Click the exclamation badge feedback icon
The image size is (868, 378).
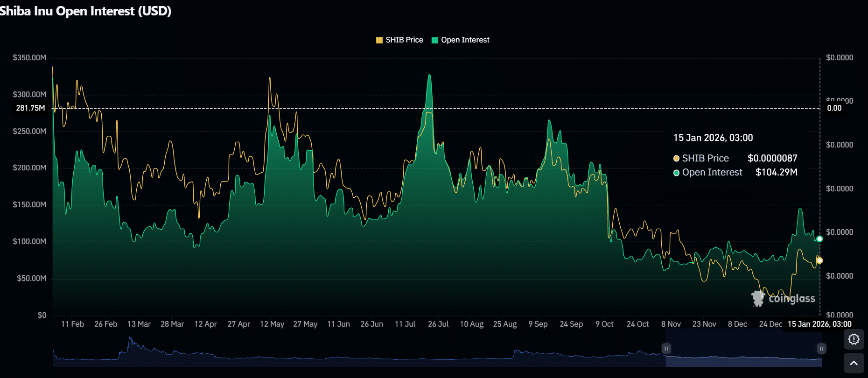coord(854,339)
